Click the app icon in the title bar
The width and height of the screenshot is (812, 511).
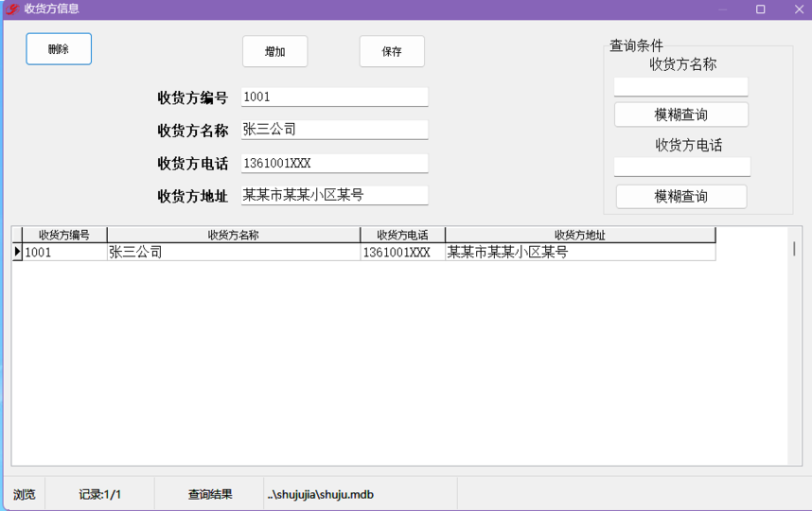[12, 9]
